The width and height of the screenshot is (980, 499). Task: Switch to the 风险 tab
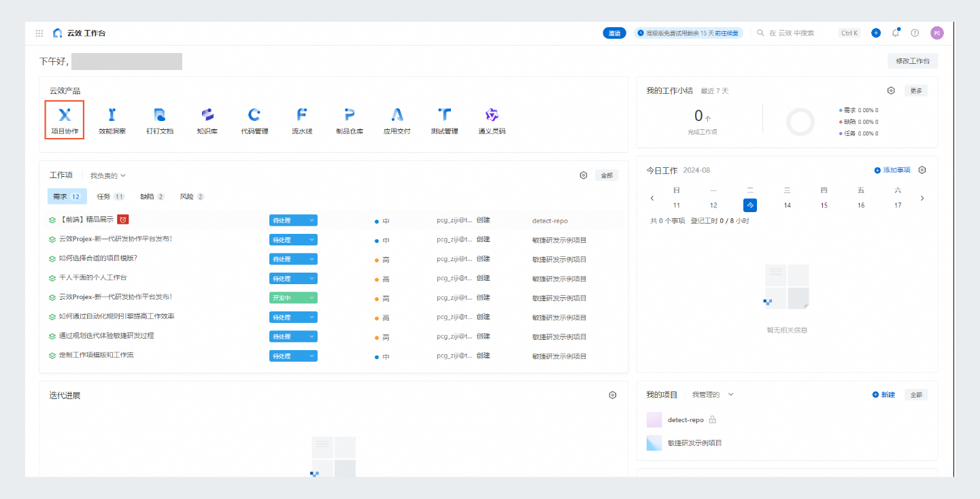pyautogui.click(x=192, y=196)
